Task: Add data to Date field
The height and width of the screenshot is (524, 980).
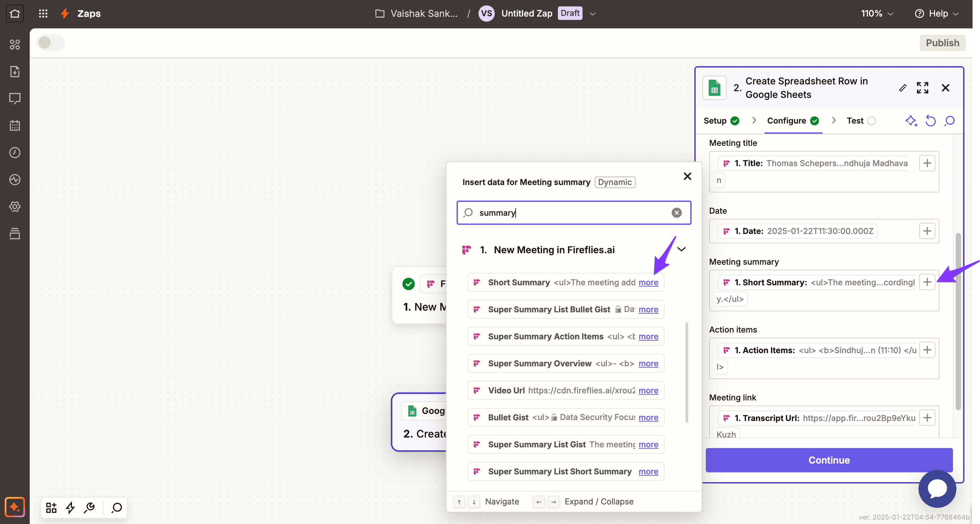Action: pyautogui.click(x=927, y=231)
